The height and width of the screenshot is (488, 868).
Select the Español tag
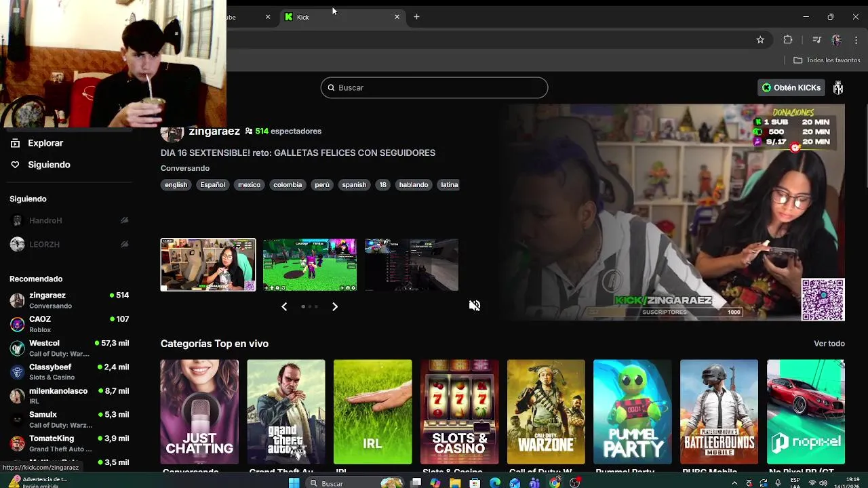[212, 184]
